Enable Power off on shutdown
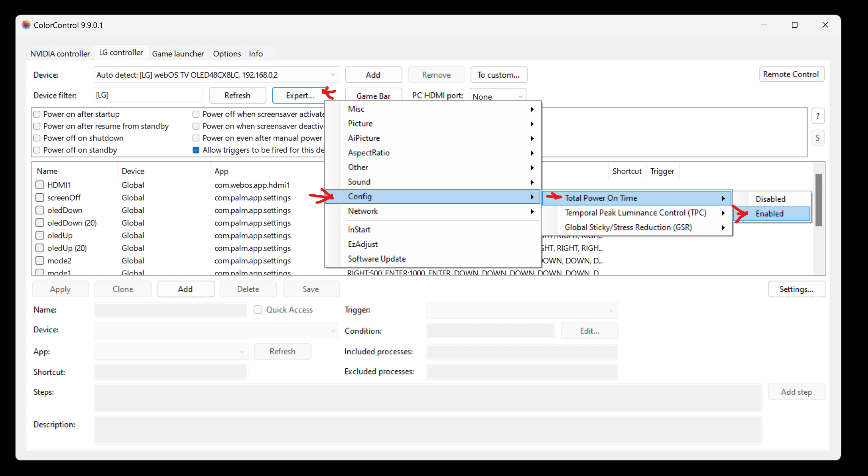Screen dimensions: 868x476 pos(37,138)
